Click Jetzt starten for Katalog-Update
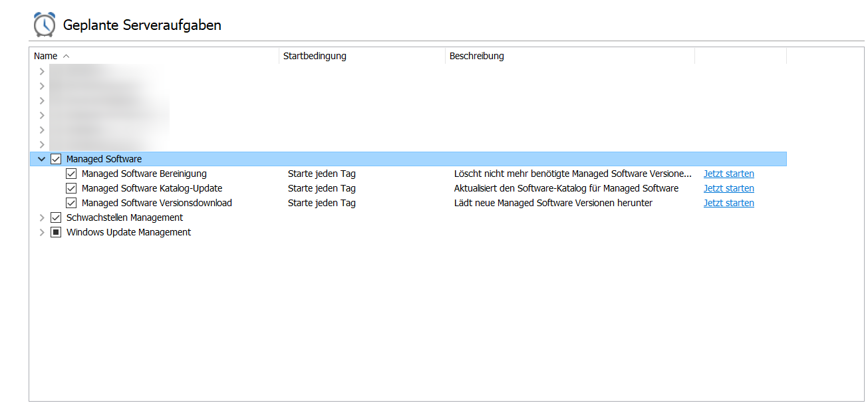 tap(728, 188)
